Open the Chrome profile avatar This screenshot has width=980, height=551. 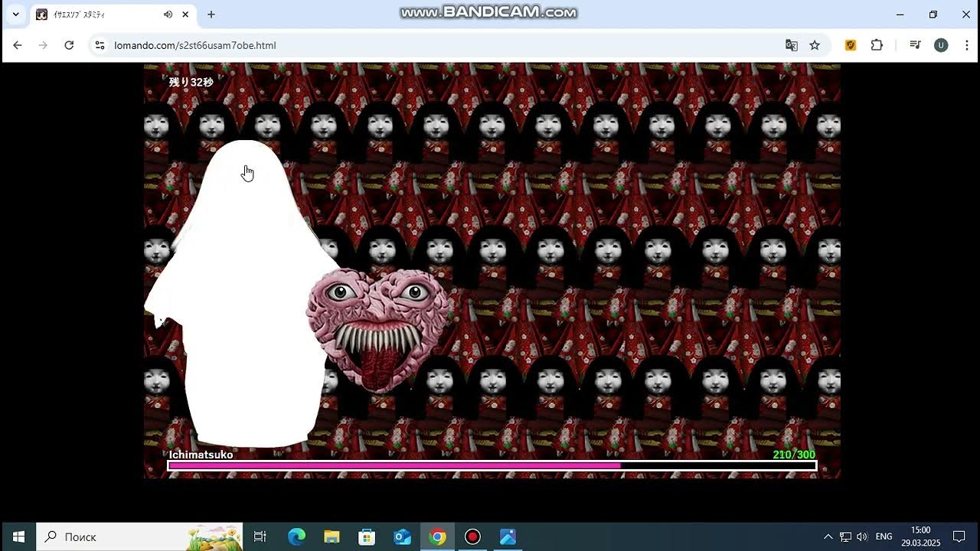[941, 45]
